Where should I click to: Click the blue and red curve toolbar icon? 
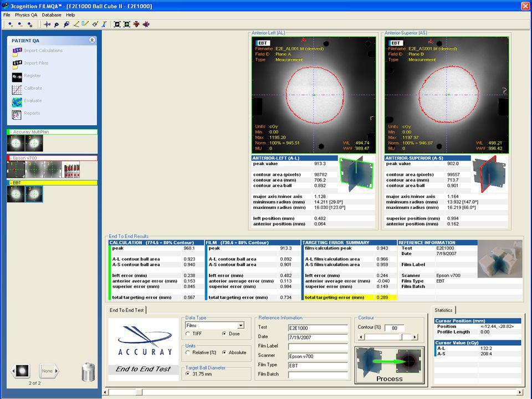click(x=104, y=24)
